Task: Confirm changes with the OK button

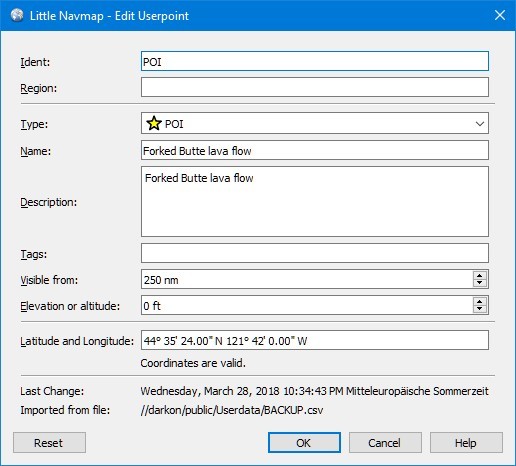Action: 304,443
